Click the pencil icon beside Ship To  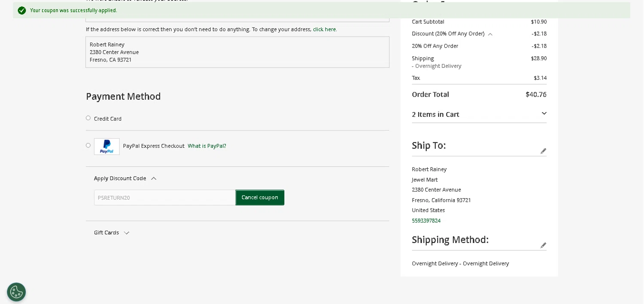543,151
